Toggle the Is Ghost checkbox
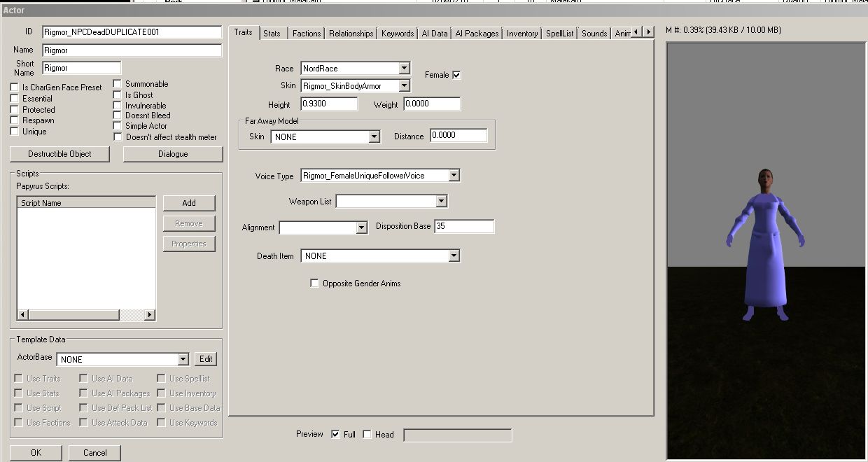The width and height of the screenshot is (868, 462). (x=118, y=94)
